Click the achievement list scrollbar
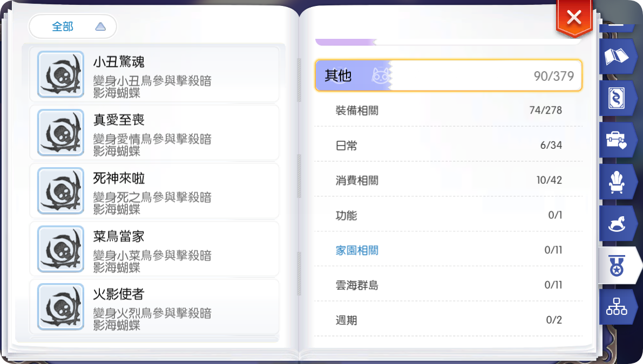Viewport: 643px width, 364px height. click(299, 176)
